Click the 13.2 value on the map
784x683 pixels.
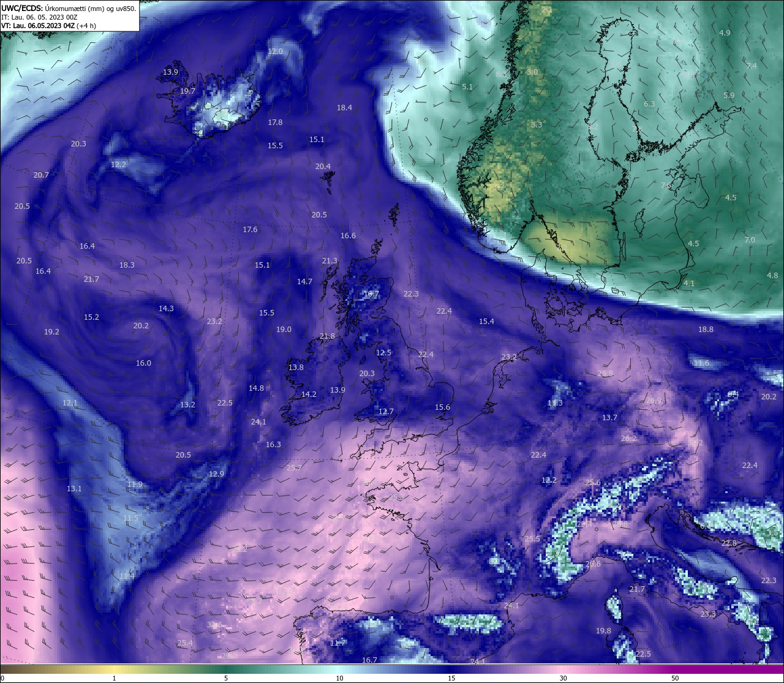[x=187, y=405]
